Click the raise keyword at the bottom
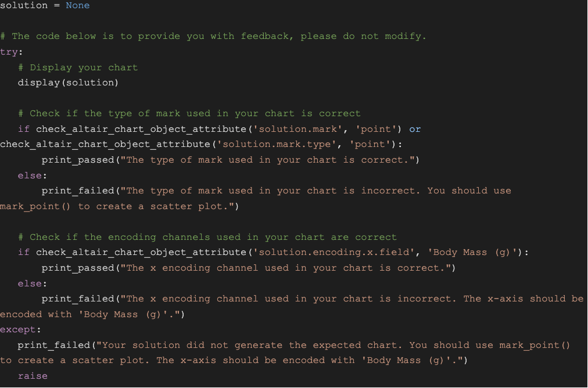Image resolution: width=588 pixels, height=388 pixels. coord(33,376)
